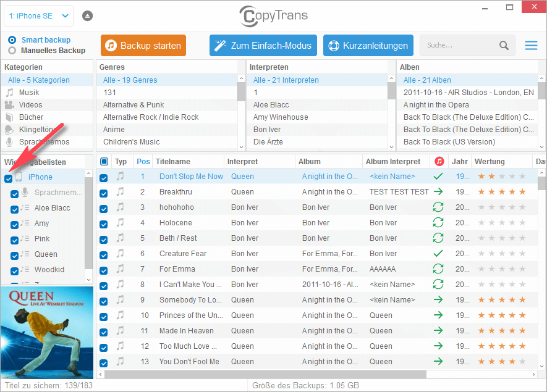Uncheck the Holocene track checkbox
The width and height of the screenshot is (547, 392).
(x=104, y=224)
